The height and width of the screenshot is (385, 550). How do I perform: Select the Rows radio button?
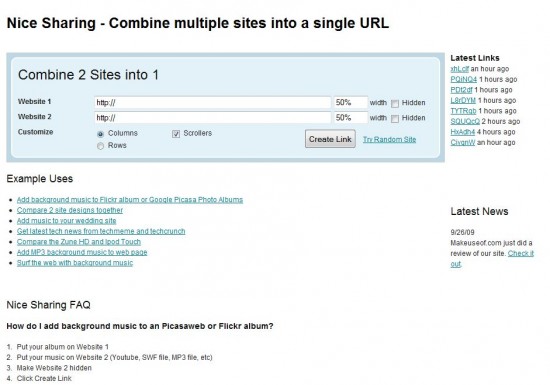100,146
